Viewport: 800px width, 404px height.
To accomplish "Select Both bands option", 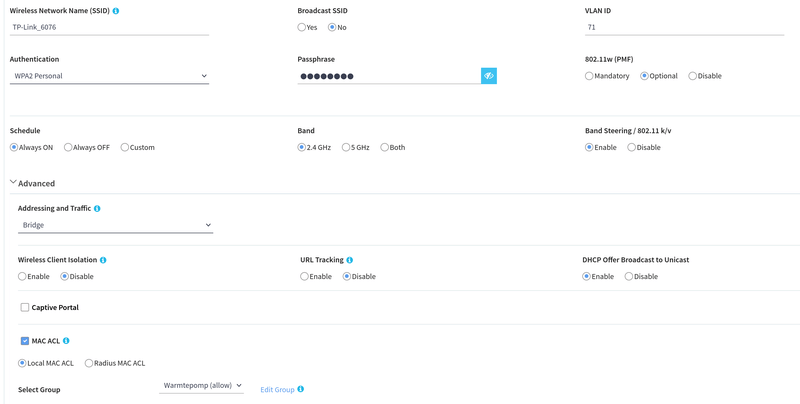I will point(384,147).
